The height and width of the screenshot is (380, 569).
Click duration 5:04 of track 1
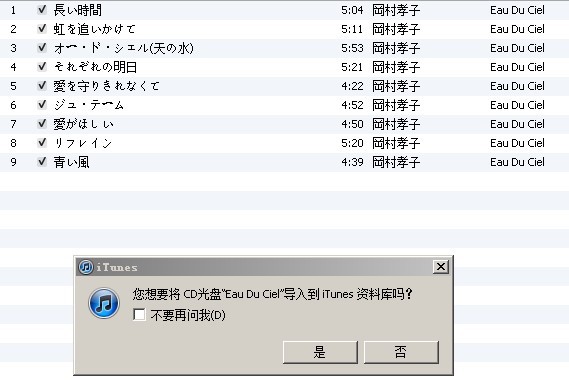352,10
